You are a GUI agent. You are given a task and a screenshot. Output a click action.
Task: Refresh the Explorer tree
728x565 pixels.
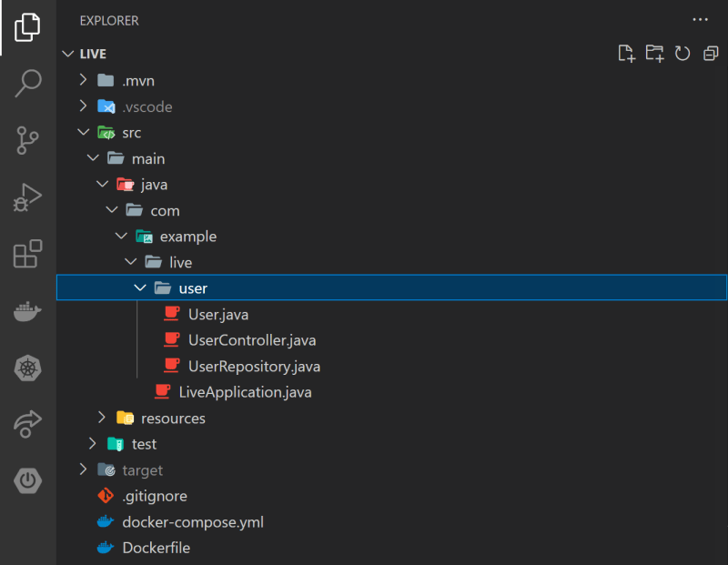pos(682,54)
